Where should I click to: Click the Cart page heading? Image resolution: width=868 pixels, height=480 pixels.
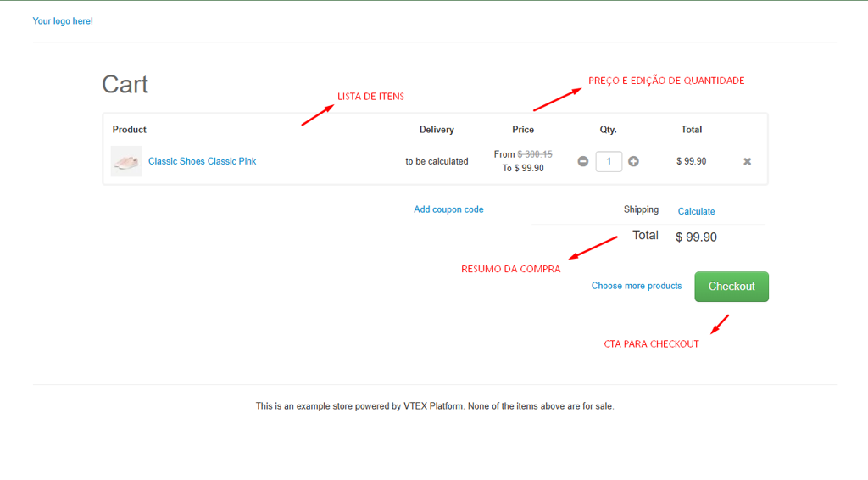tap(125, 84)
